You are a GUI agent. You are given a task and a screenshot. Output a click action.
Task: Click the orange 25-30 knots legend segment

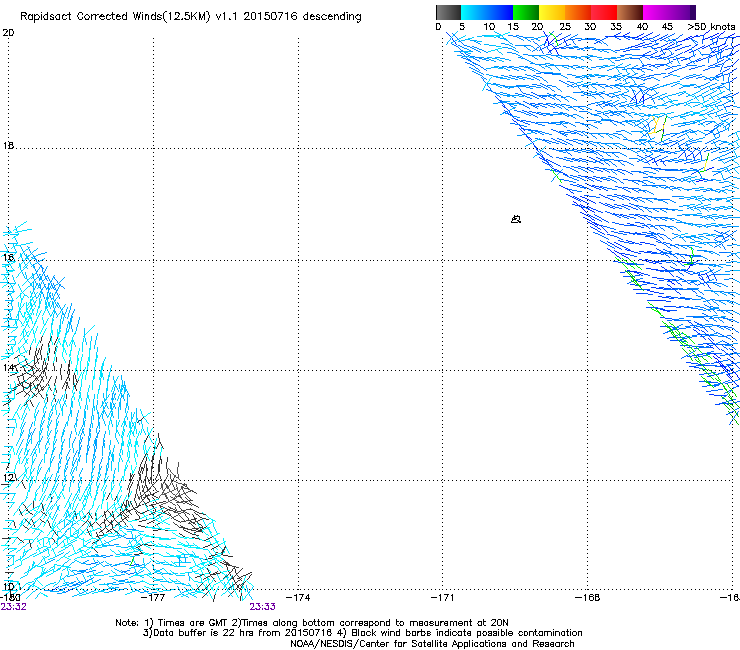click(578, 12)
